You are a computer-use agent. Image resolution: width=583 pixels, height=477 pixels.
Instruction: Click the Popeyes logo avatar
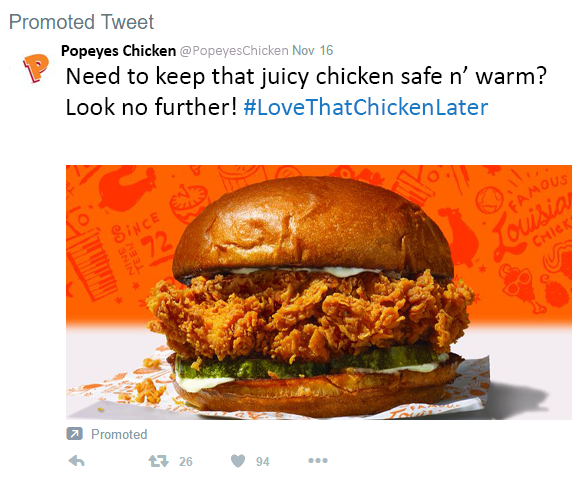coord(36,68)
